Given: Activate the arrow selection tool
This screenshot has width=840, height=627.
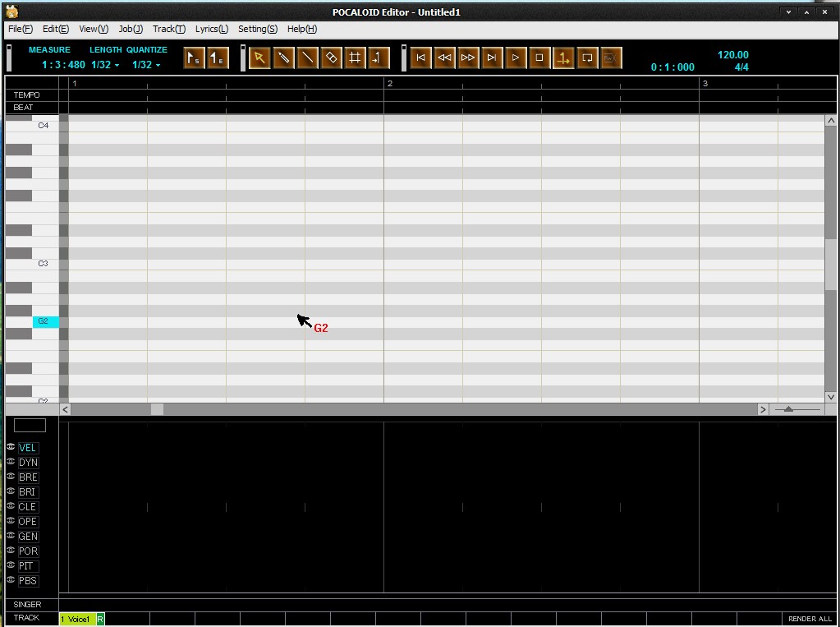Looking at the screenshot, I should (259, 58).
